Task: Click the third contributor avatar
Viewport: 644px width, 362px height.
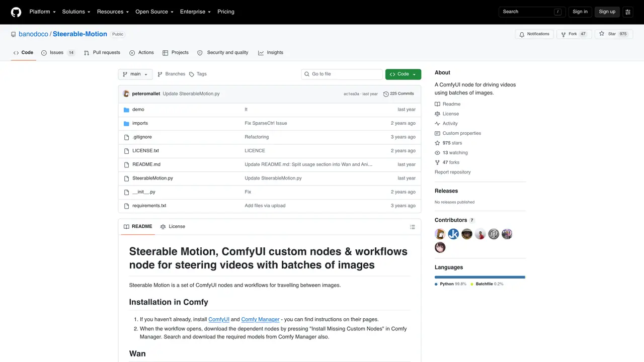Action: pyautogui.click(x=467, y=234)
